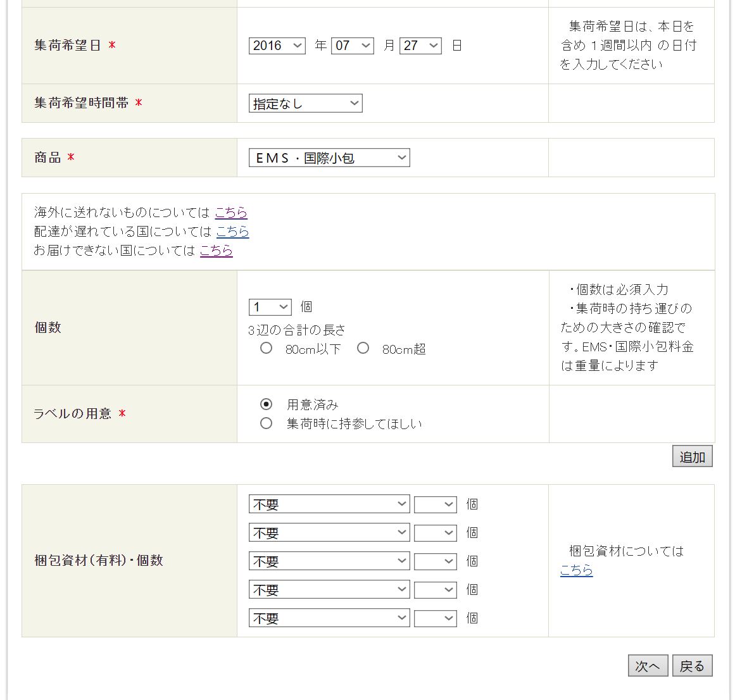This screenshot has width=735, height=700.
Task: Open the 商品 dropdown showing EMS・国際小包
Action: click(x=329, y=158)
